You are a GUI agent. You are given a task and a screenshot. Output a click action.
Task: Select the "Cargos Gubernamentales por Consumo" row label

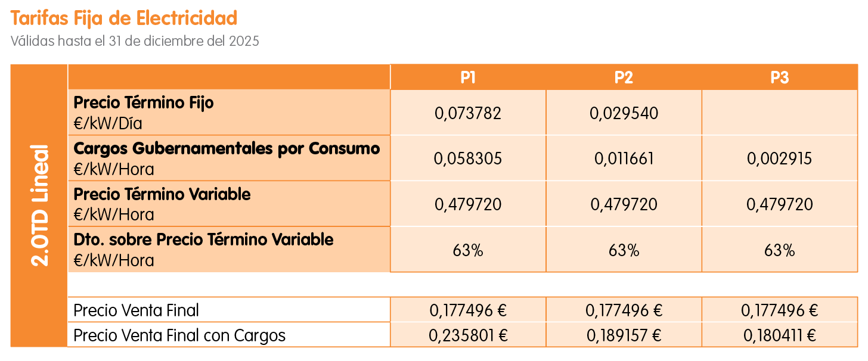[227, 149]
